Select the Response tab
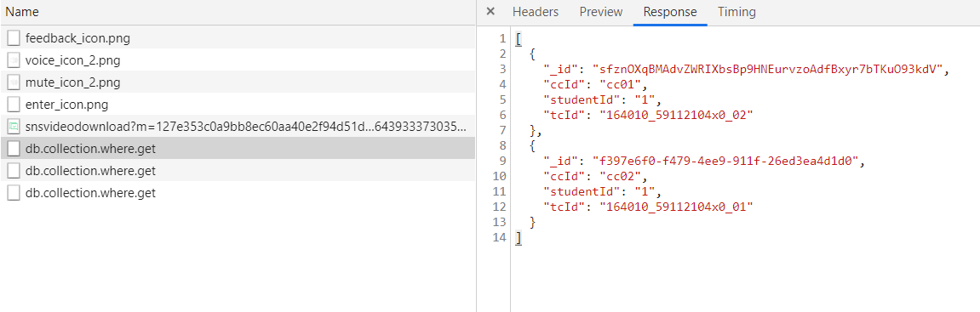980x312 pixels. [670, 12]
